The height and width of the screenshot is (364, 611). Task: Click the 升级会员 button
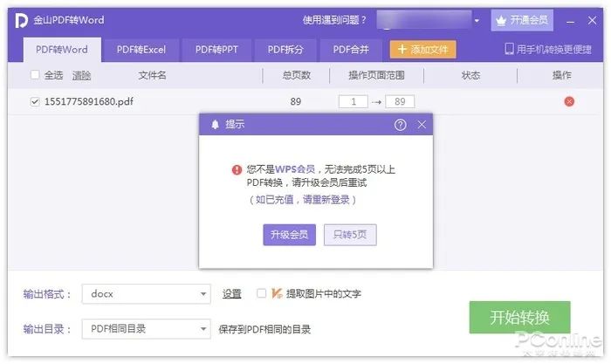point(289,235)
